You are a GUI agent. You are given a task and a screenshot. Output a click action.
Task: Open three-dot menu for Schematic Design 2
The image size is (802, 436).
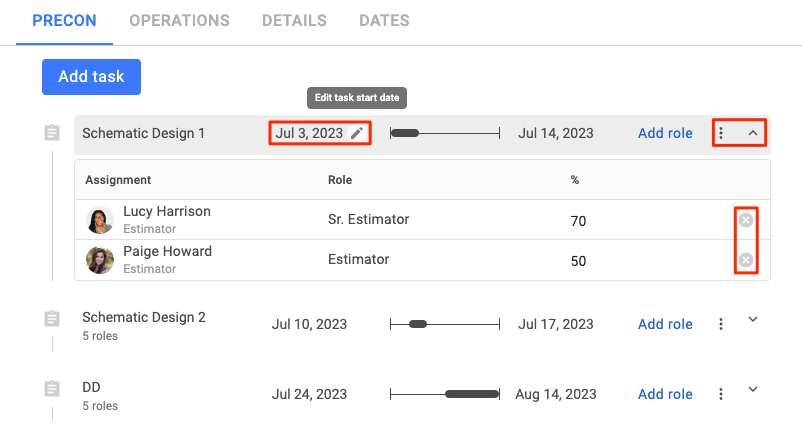[721, 324]
